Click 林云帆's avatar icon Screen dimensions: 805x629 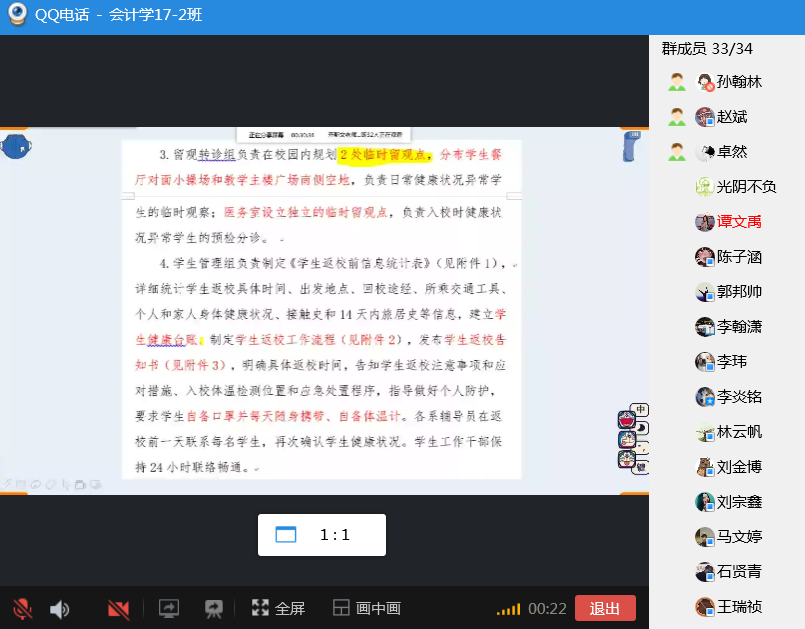[x=705, y=432]
